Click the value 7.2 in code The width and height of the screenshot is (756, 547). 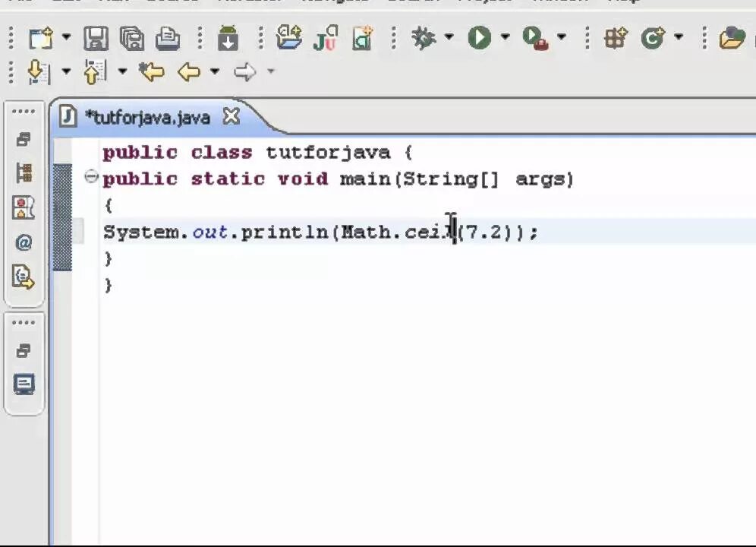point(484,232)
